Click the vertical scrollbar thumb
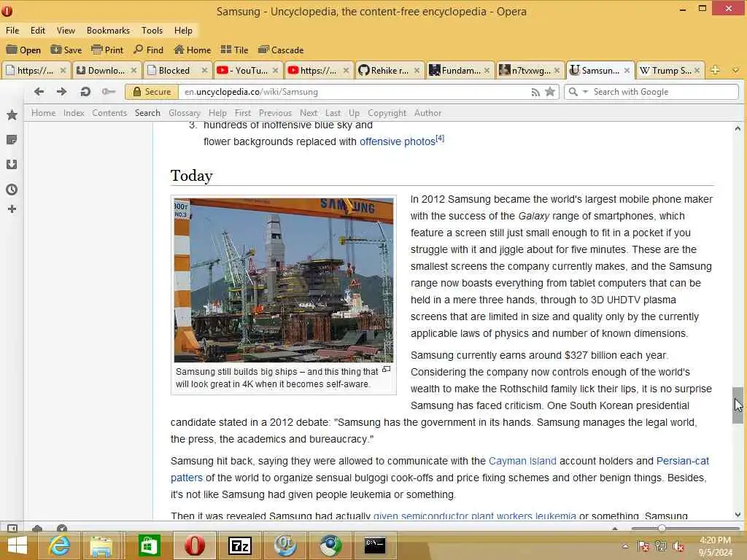This screenshot has width=747, height=560. click(738, 405)
